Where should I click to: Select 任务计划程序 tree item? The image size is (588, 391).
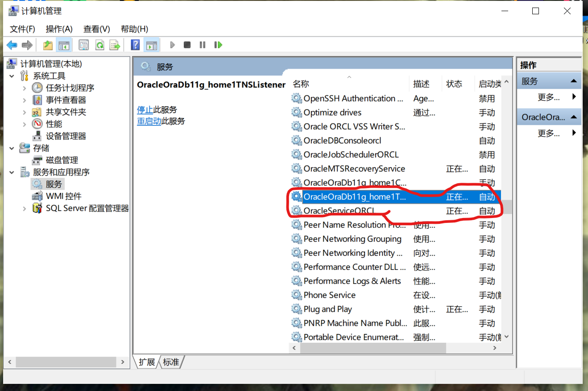(x=70, y=88)
